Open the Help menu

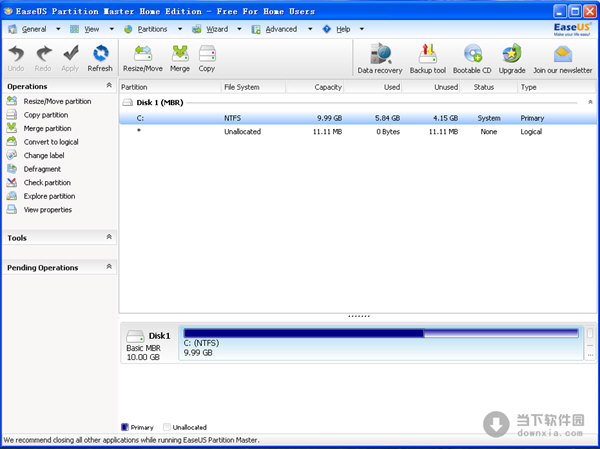(x=343, y=29)
